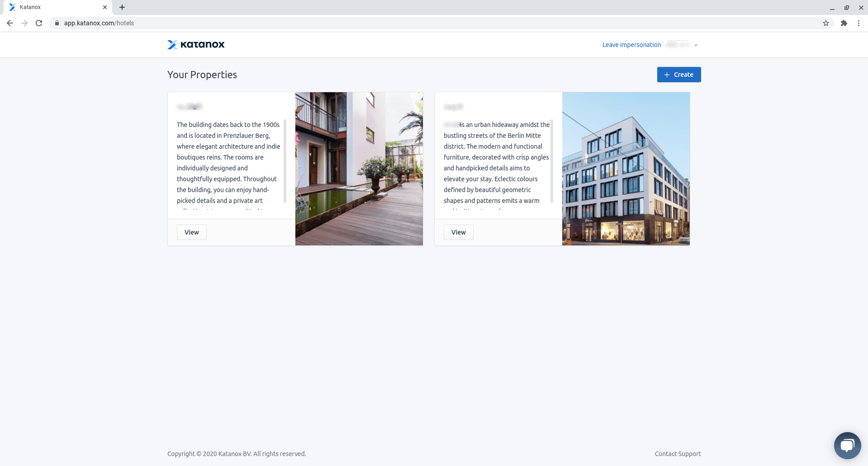Click the courtyard property photo
The height and width of the screenshot is (466, 868).
click(x=359, y=169)
